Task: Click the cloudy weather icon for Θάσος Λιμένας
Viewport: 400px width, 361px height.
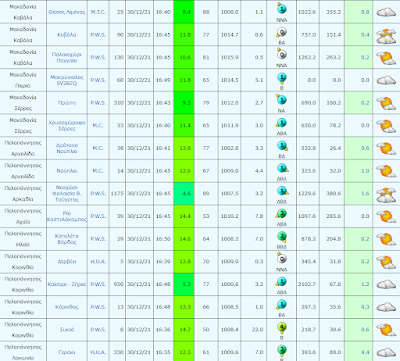Action: (386, 12)
